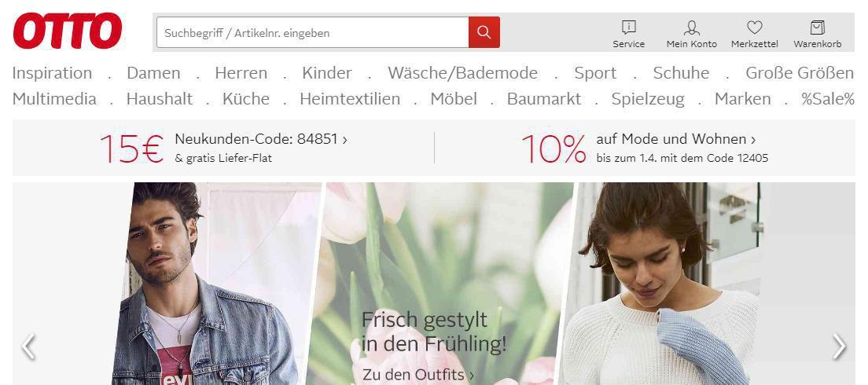Click the red search magnifier button
The width and height of the screenshot is (868, 385).
484,32
